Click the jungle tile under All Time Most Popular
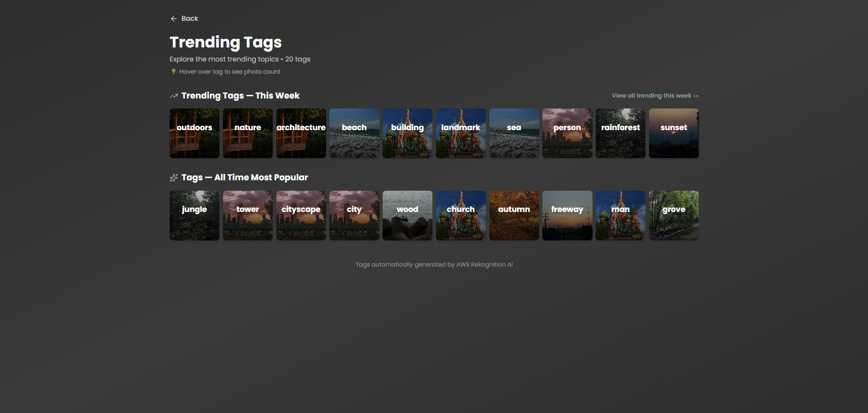 click(x=194, y=215)
